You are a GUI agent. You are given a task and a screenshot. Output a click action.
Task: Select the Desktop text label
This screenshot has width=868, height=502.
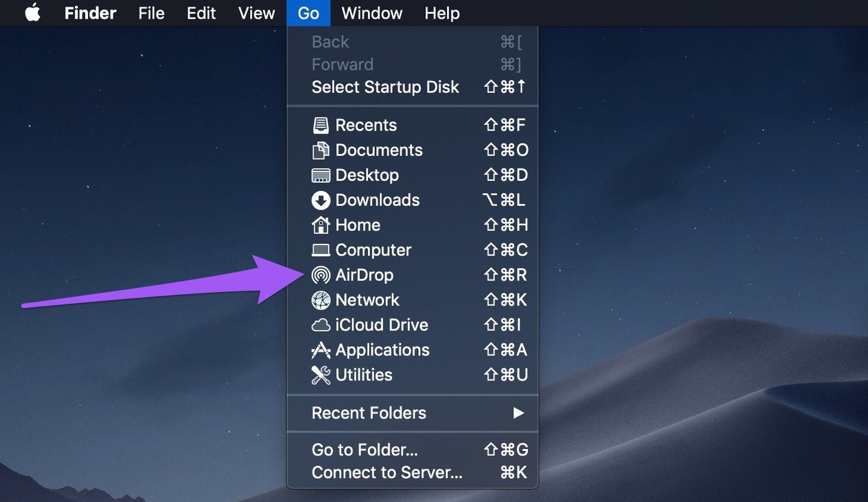367,175
